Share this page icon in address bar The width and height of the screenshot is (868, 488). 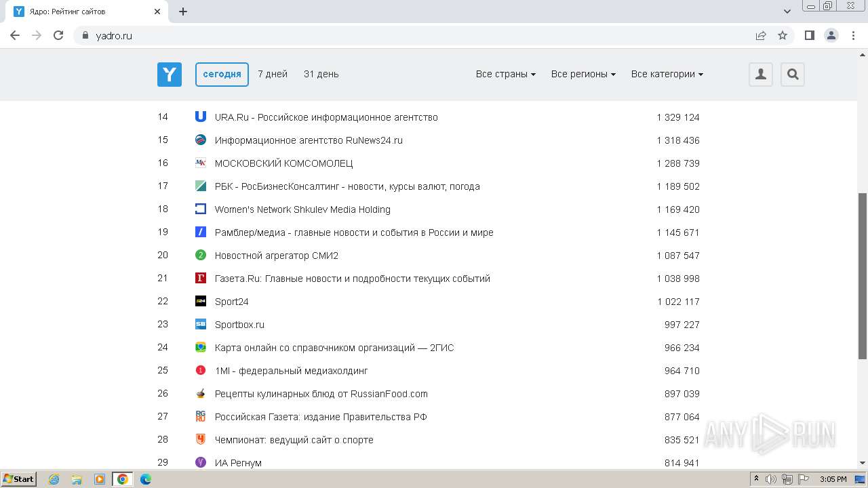click(761, 35)
